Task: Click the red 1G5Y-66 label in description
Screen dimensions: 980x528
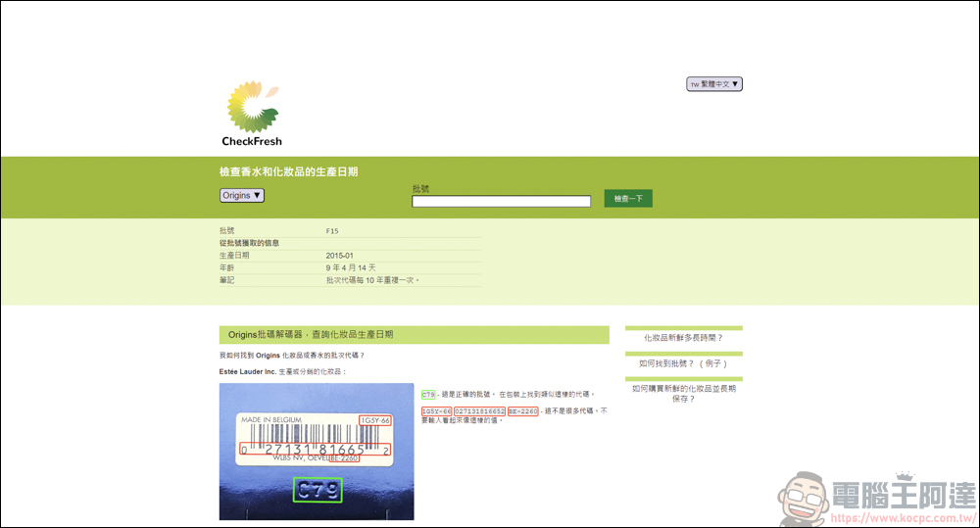Action: tap(436, 411)
